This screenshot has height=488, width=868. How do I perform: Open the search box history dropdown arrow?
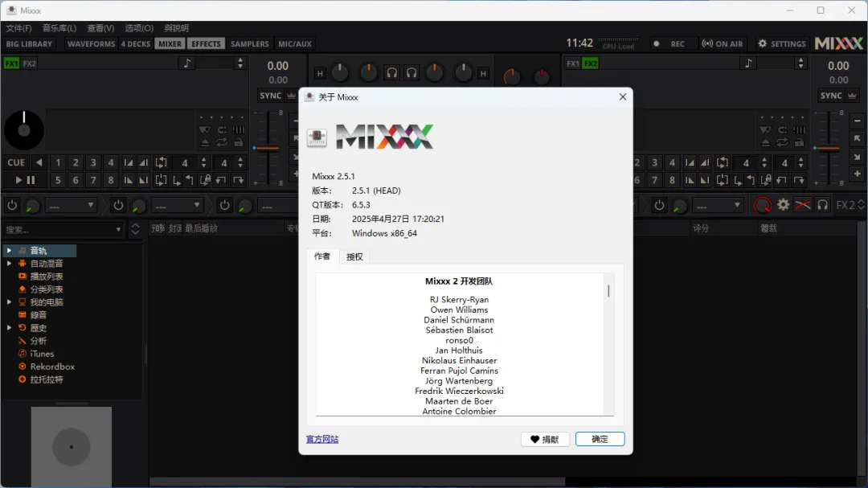click(118, 229)
